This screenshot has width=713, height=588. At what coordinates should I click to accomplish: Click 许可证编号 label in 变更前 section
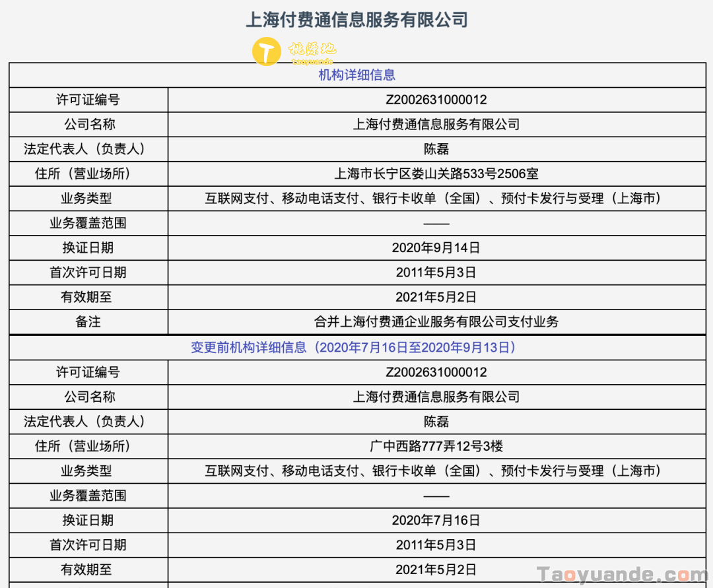[x=88, y=373]
